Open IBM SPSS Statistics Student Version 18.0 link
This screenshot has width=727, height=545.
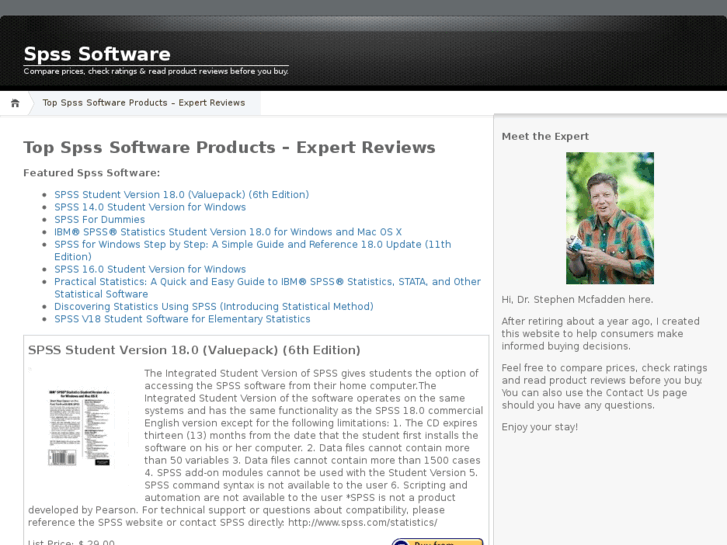[228, 232]
